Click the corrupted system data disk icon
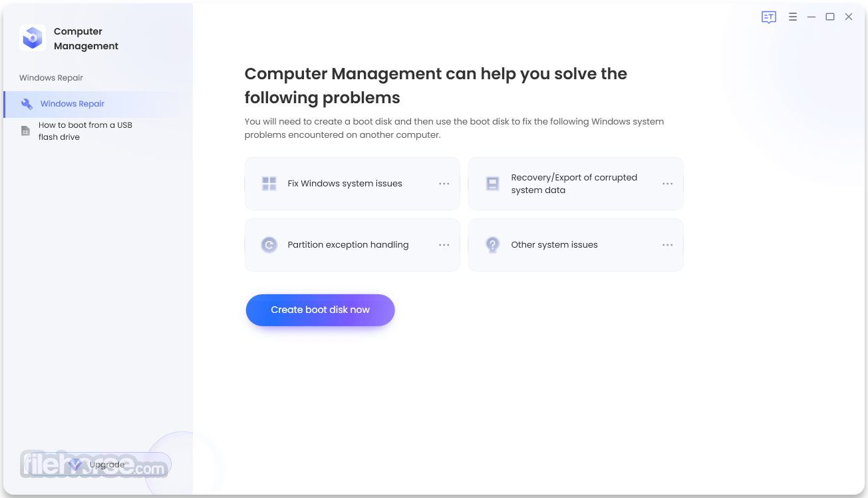Viewport: 868px width, 498px height. coord(492,184)
